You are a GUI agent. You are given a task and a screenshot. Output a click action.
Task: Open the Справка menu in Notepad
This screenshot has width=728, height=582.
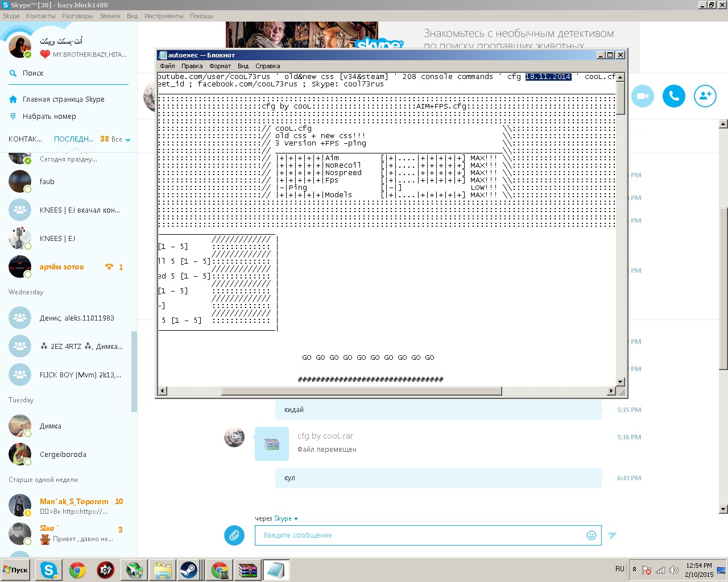pyautogui.click(x=268, y=66)
